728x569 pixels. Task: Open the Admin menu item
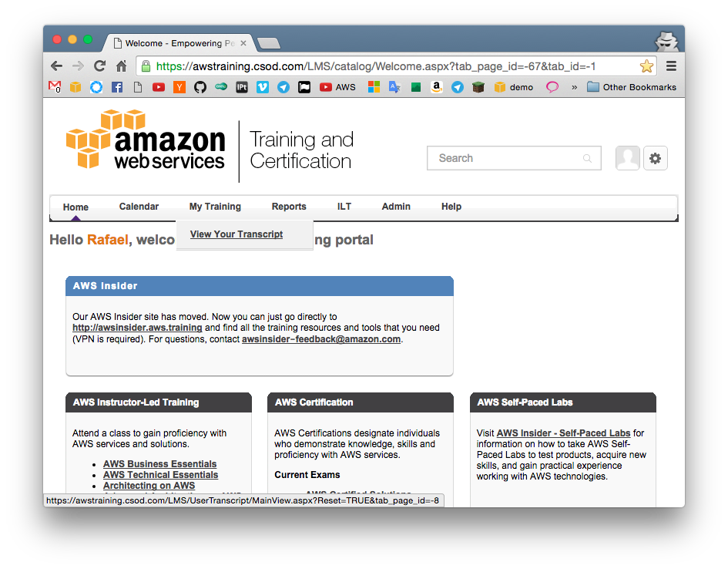point(396,206)
